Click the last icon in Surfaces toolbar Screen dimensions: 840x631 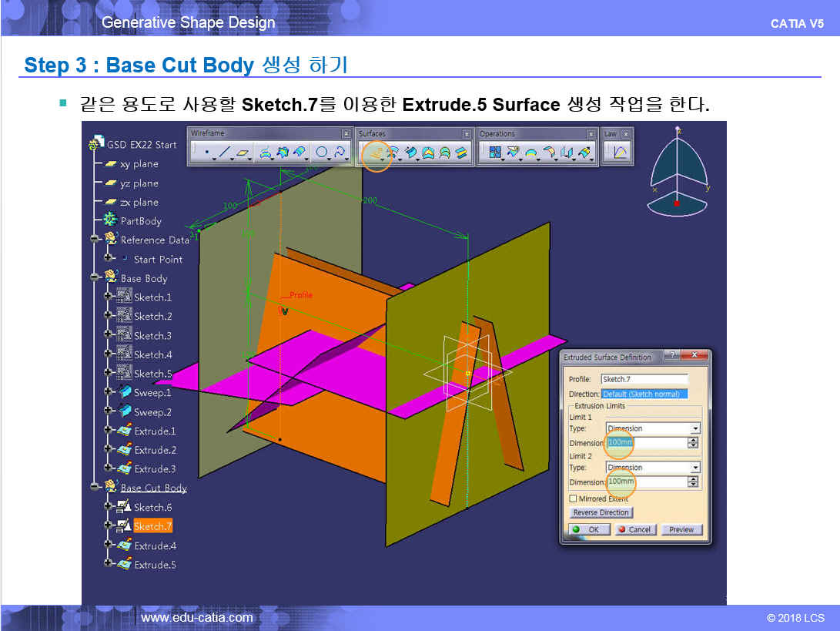[461, 153]
